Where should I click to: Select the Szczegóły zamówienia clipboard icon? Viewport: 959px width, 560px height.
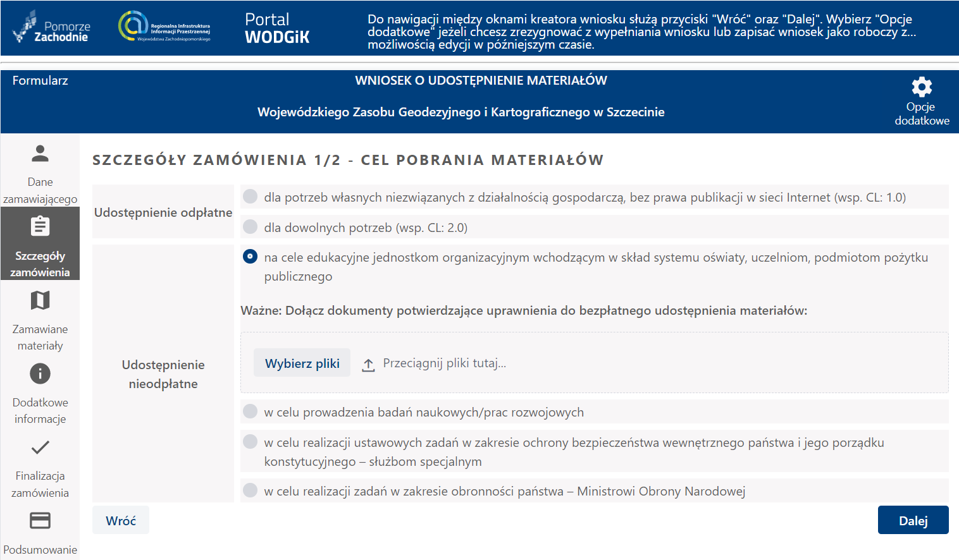coord(40,226)
